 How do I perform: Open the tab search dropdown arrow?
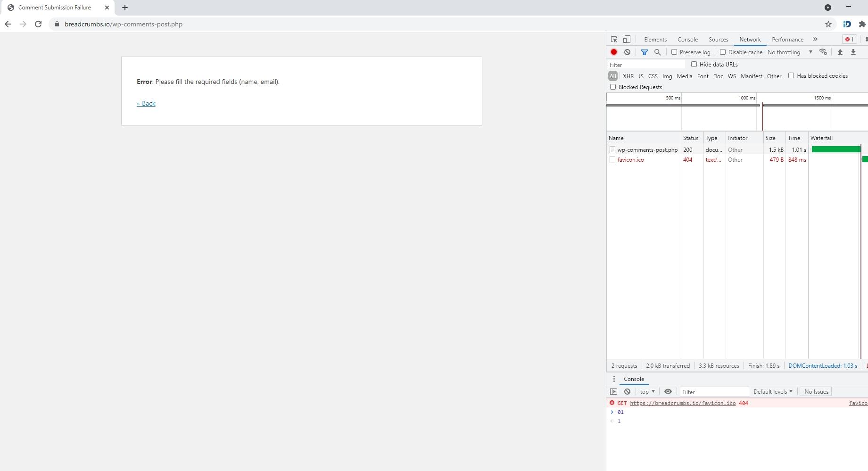point(828,8)
